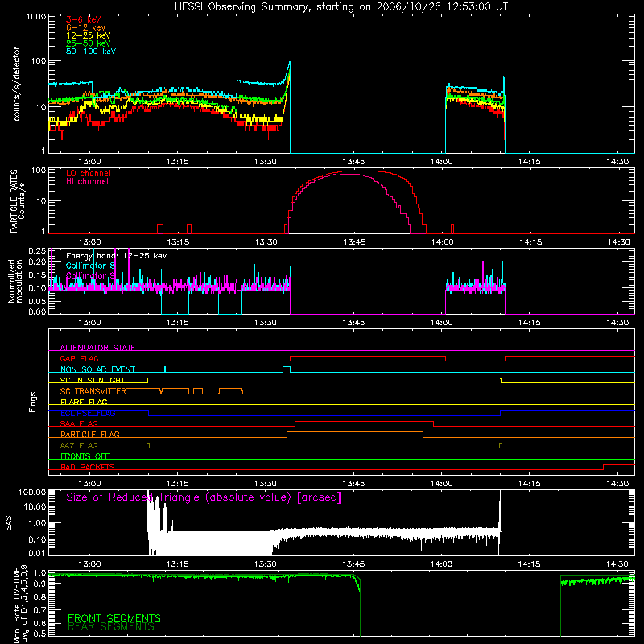Click the 13:00 tick below the Flags plot
The image size is (644, 644).
pos(89,484)
